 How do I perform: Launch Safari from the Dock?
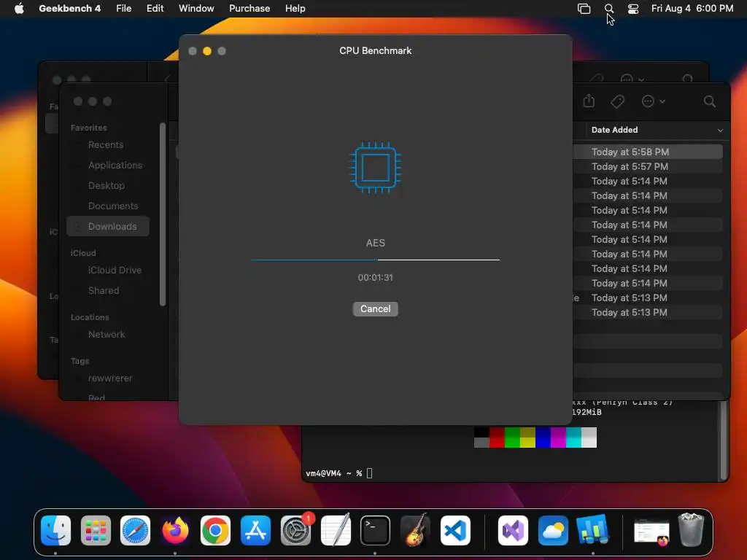pos(135,531)
